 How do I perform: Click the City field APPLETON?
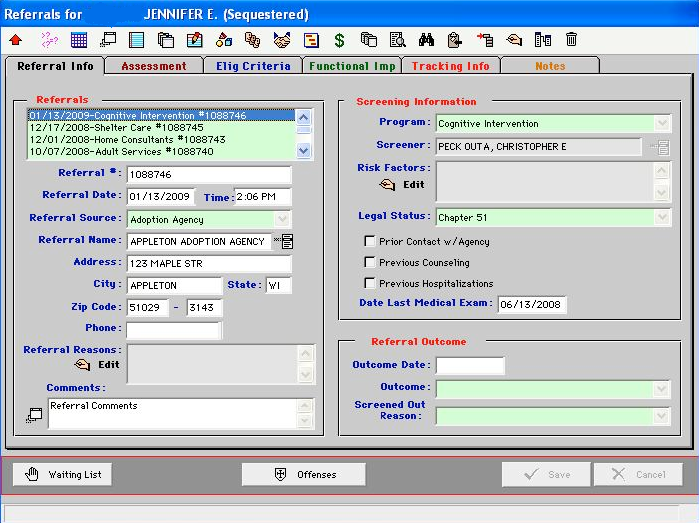tap(174, 285)
